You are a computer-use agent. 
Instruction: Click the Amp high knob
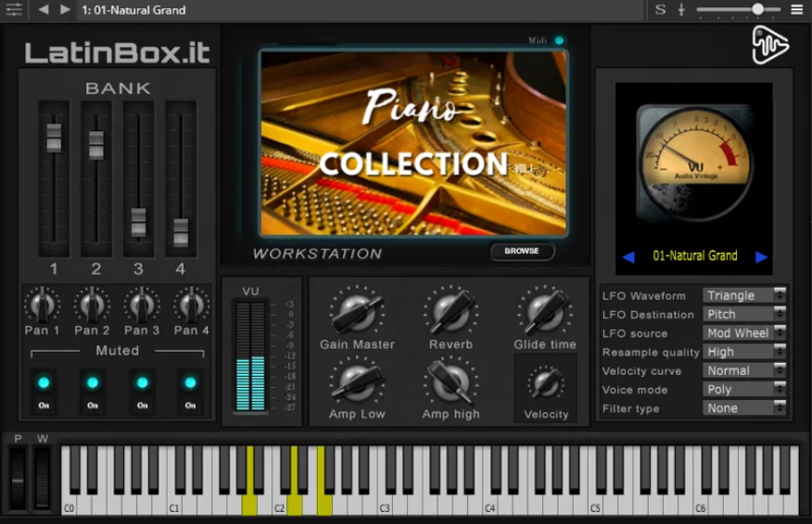coord(450,383)
